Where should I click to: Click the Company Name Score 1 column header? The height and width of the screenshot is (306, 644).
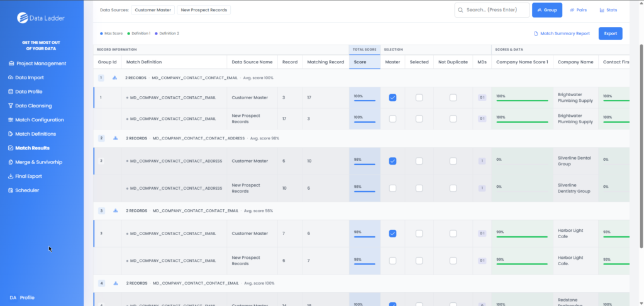(x=522, y=62)
